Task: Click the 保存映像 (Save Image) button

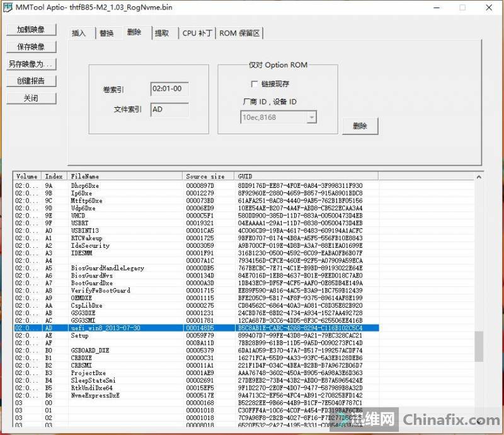Action: click(31, 47)
